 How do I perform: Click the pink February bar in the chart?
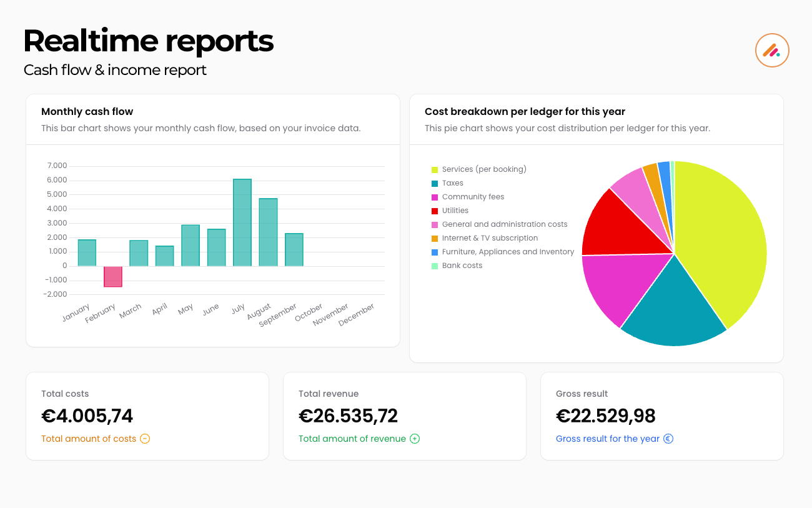pyautogui.click(x=113, y=277)
